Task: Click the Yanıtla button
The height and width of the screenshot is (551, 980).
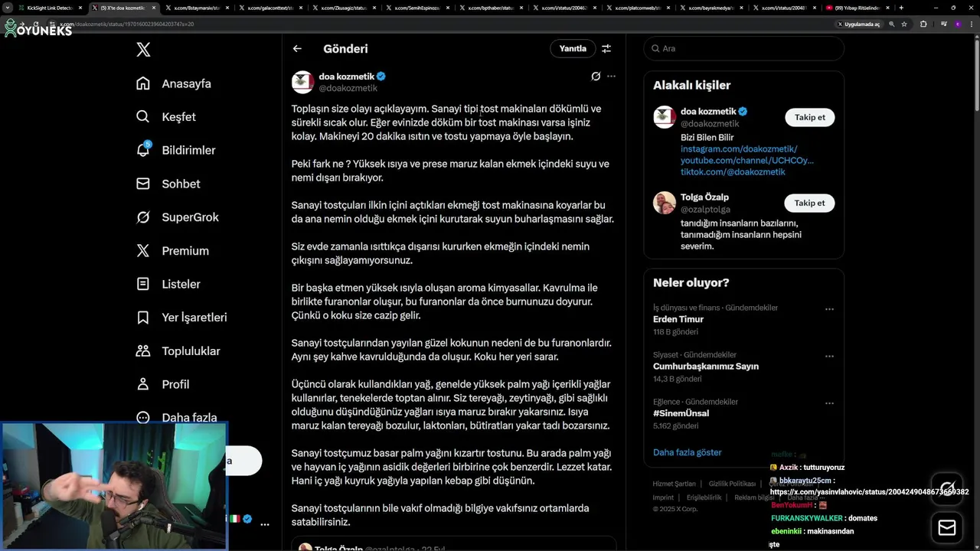Action: (x=573, y=48)
